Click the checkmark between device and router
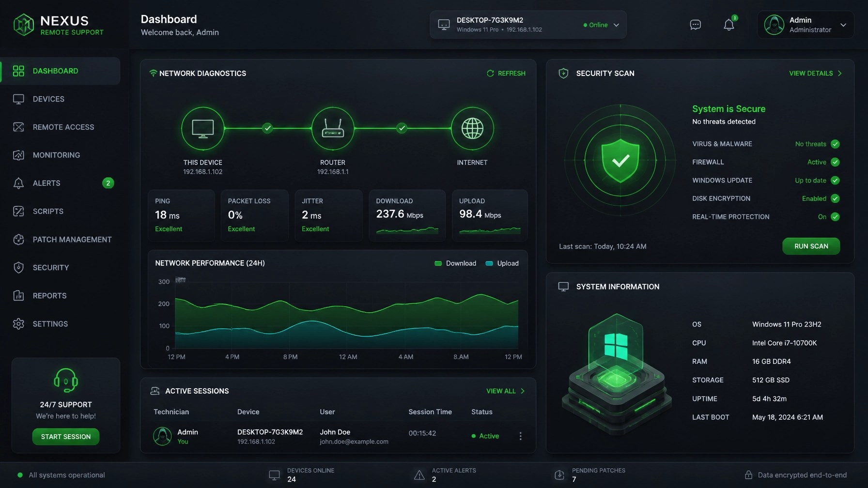This screenshot has width=868, height=488. tap(267, 128)
